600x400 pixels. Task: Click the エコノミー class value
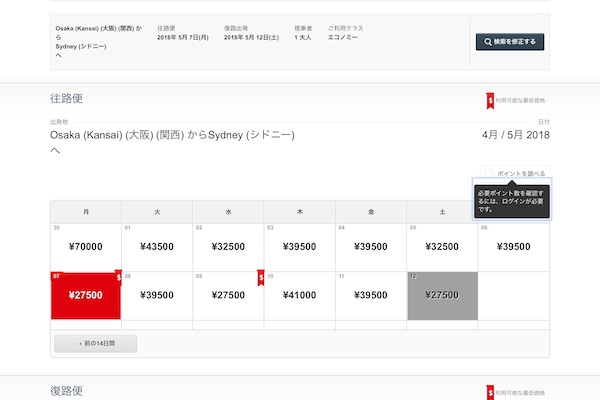[343, 38]
